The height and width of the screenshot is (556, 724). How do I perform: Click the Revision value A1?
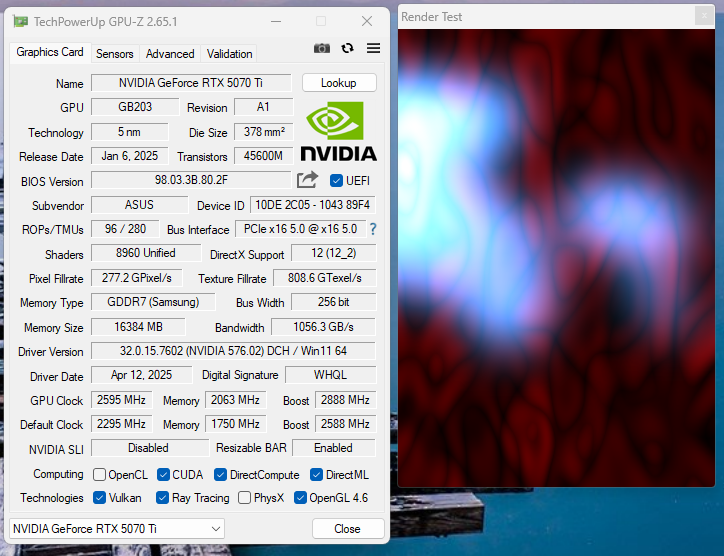263,107
